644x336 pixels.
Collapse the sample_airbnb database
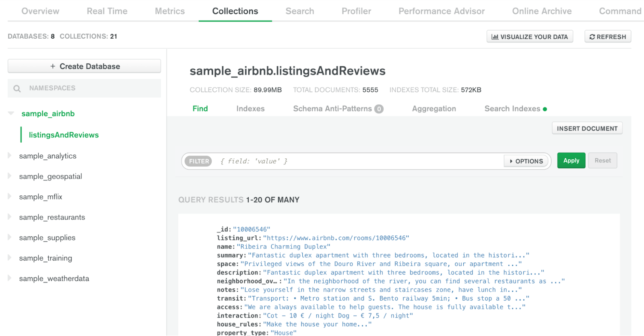[x=11, y=113]
